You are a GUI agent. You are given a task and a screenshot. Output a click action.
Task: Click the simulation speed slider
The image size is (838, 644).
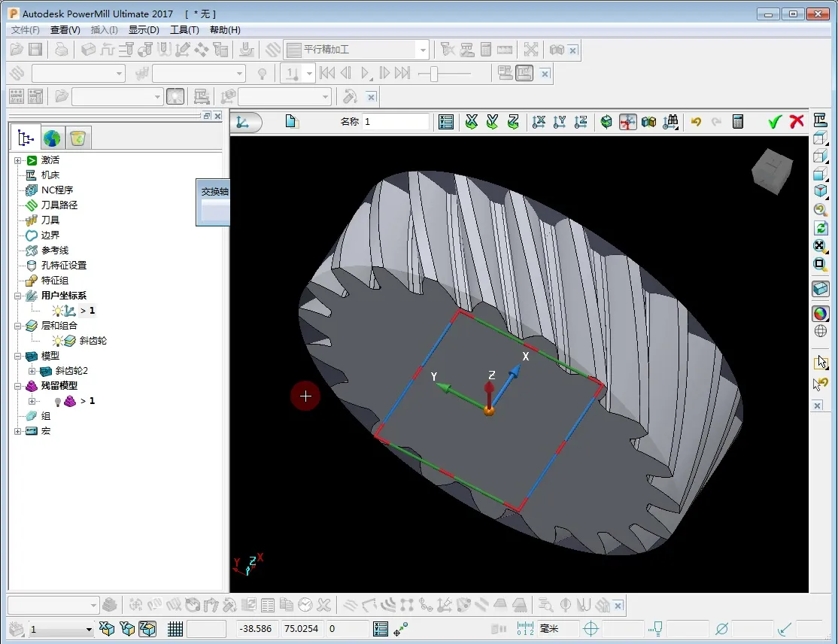(x=433, y=73)
